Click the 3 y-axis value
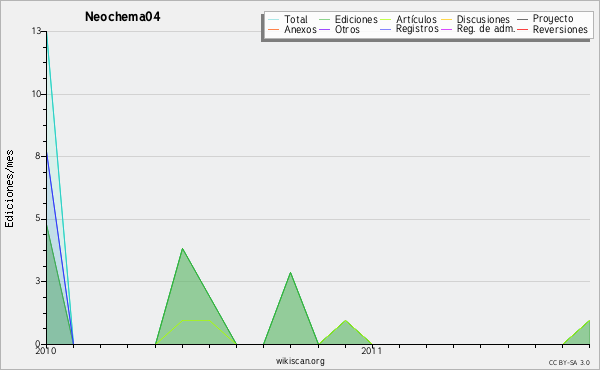 (38, 281)
